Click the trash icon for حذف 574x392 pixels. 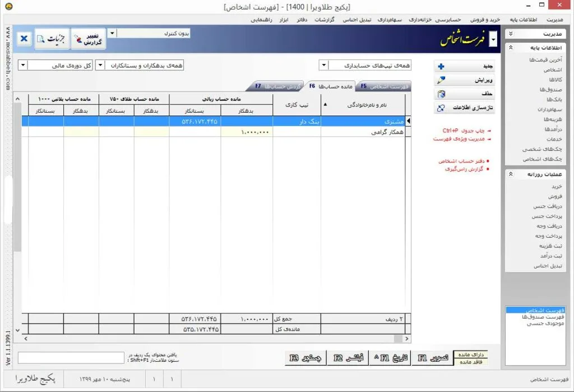click(441, 94)
